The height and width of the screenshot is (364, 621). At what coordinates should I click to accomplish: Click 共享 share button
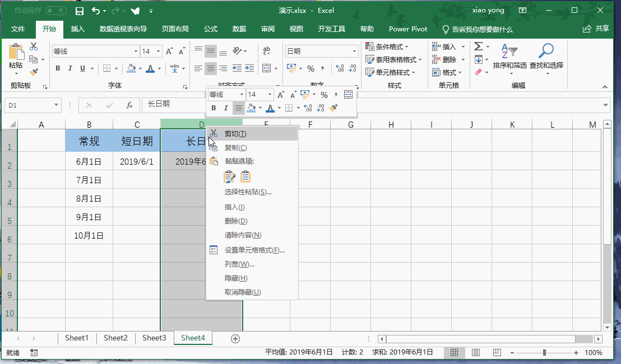(596, 29)
